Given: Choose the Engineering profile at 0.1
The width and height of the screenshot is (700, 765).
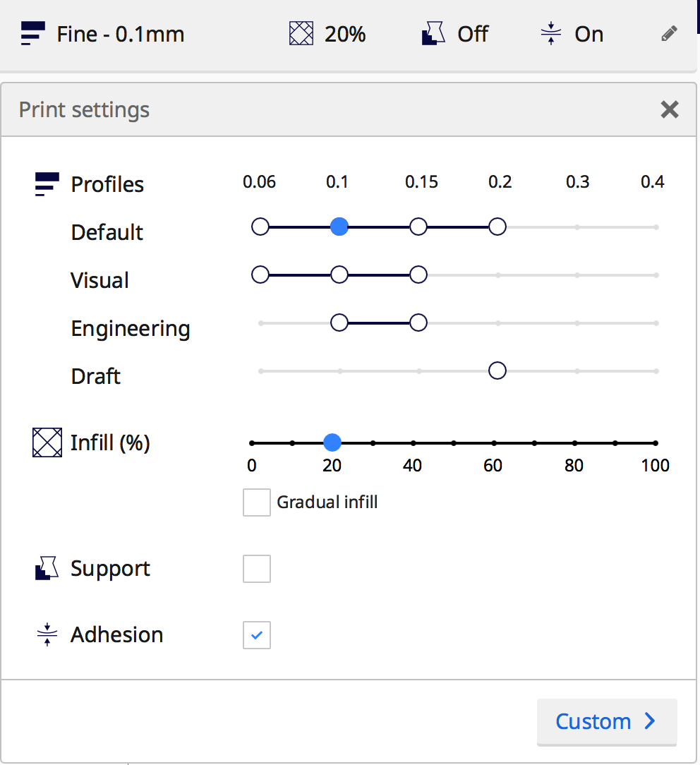Looking at the screenshot, I should 339,323.
